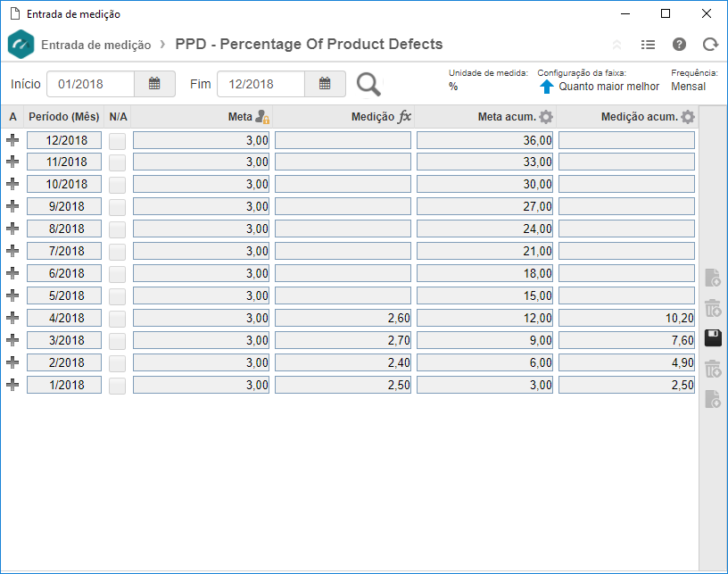The image size is (728, 574).
Task: Click the Medição acum. value 10,20
Action: (x=626, y=318)
